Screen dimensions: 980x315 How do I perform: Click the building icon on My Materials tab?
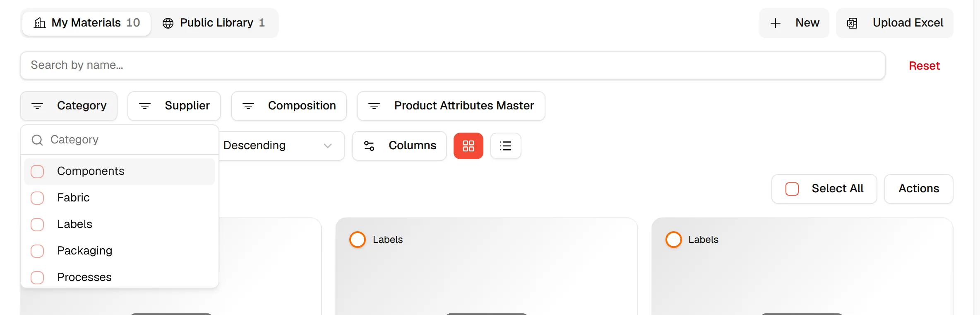[40, 23]
